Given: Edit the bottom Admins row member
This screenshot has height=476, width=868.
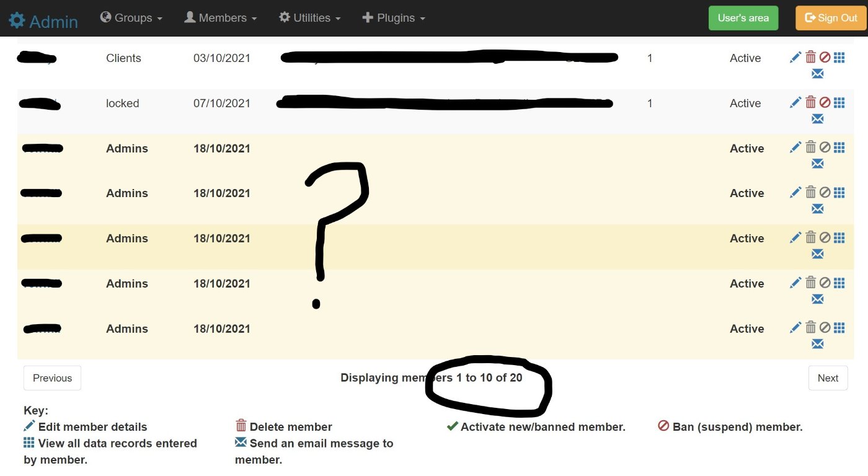Looking at the screenshot, I should pos(795,328).
